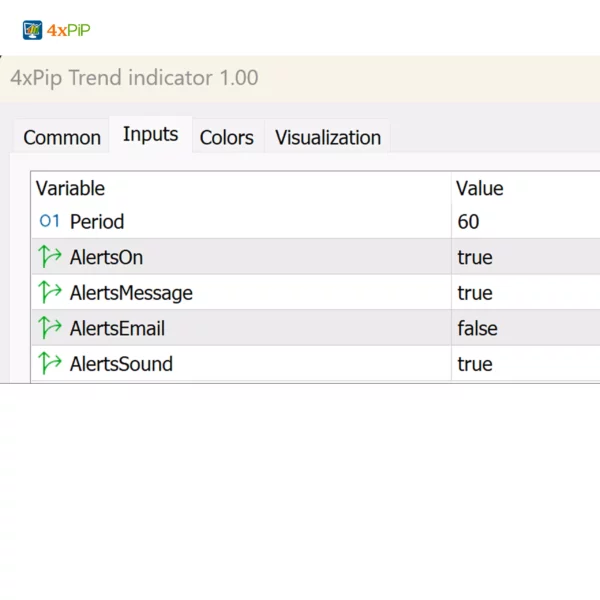Toggle the AlertsMessage true value
The width and height of the screenshot is (600, 600).
coord(475,293)
